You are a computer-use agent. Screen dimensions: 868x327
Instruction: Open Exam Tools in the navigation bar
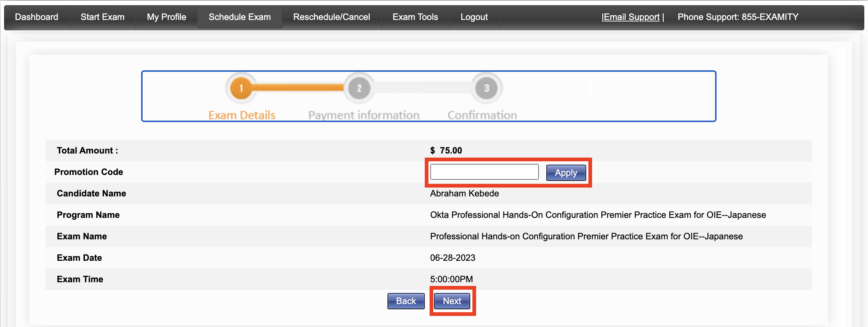(x=415, y=17)
